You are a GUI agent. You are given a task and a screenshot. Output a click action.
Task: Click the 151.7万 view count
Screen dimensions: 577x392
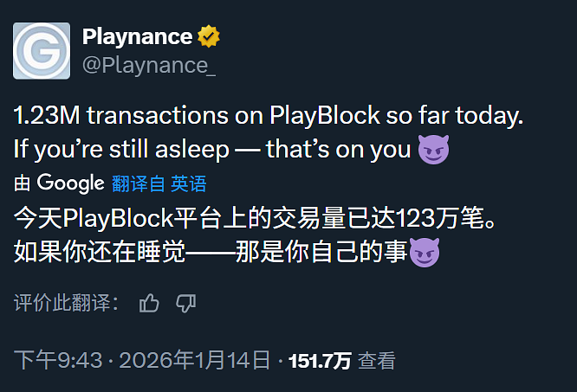pos(320,360)
